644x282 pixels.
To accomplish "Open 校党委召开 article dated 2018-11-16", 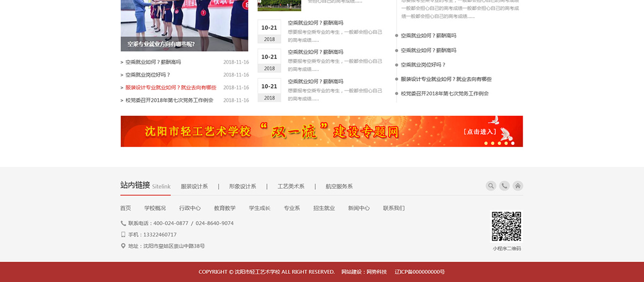I will coord(170,100).
